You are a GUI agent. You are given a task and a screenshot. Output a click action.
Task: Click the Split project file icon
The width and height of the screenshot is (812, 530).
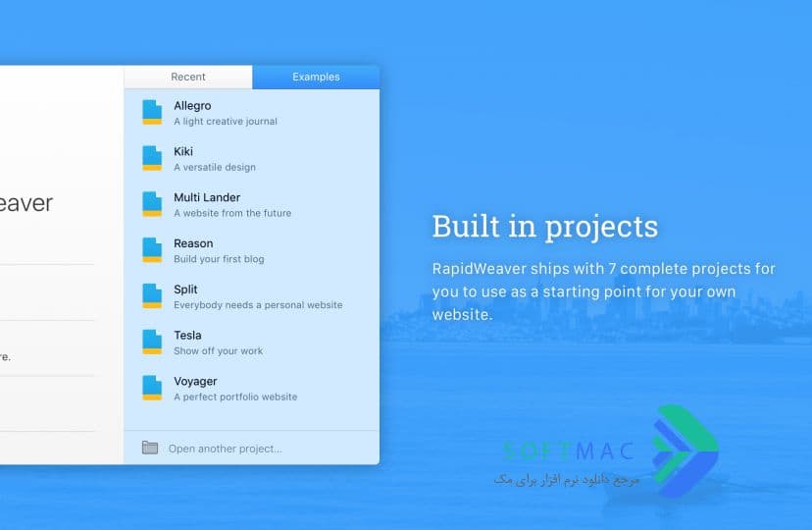click(x=152, y=295)
